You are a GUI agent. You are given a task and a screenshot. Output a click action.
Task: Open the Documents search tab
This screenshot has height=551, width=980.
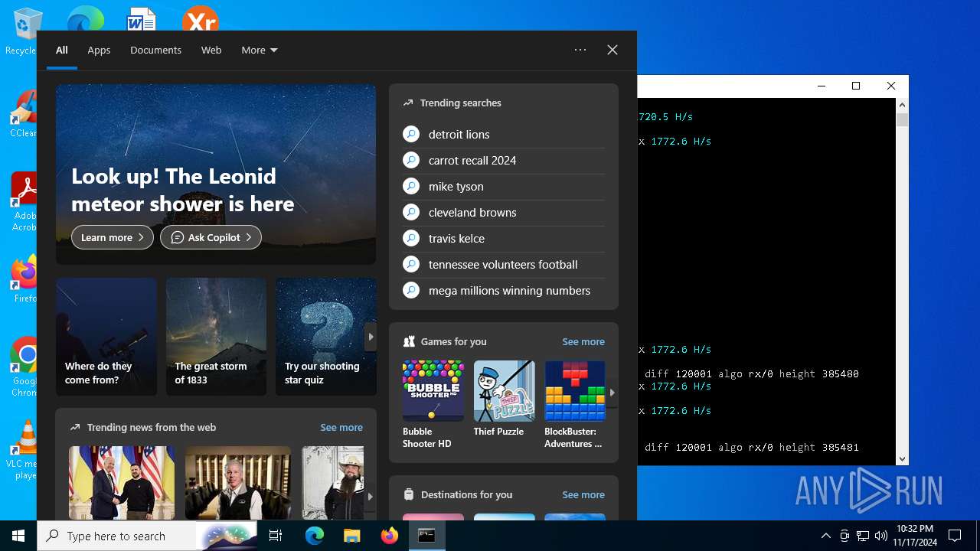point(155,51)
